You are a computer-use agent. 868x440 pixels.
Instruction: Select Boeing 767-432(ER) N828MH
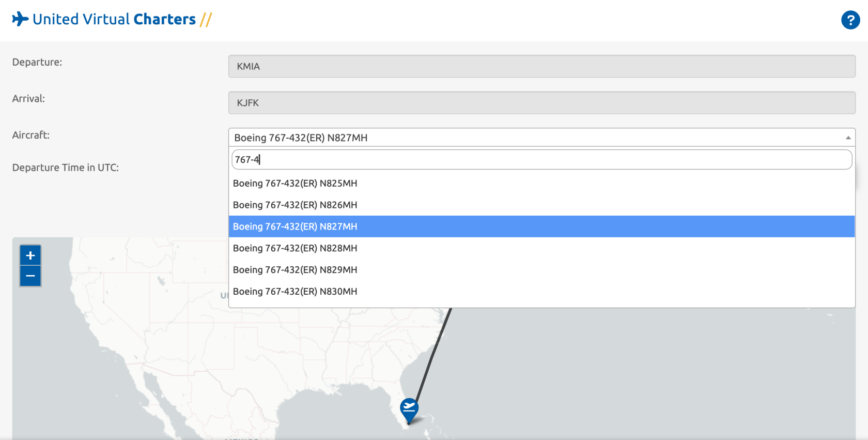[541, 248]
